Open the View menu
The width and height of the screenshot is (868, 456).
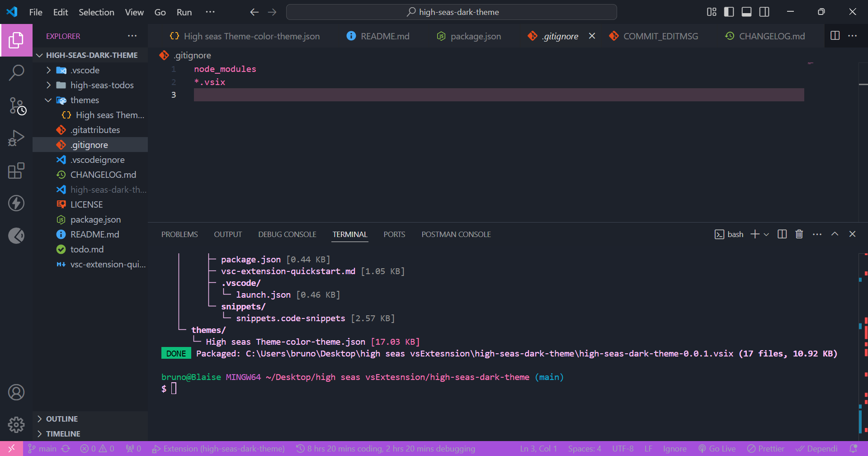pos(134,12)
